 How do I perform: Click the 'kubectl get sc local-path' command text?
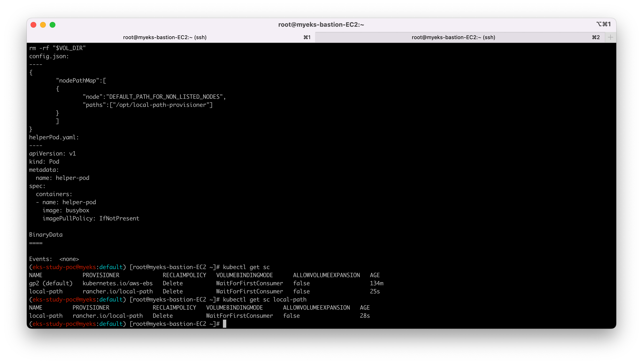tap(264, 300)
